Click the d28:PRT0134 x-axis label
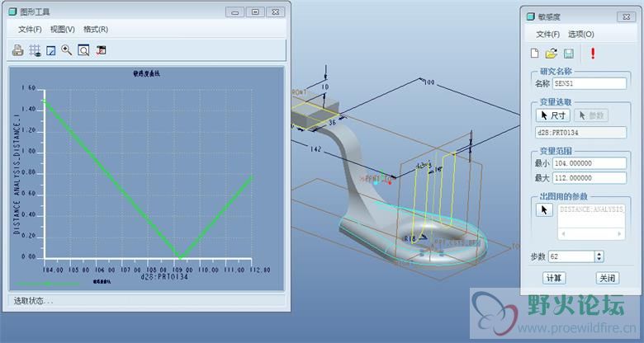This screenshot has height=343, width=644. 164,277
